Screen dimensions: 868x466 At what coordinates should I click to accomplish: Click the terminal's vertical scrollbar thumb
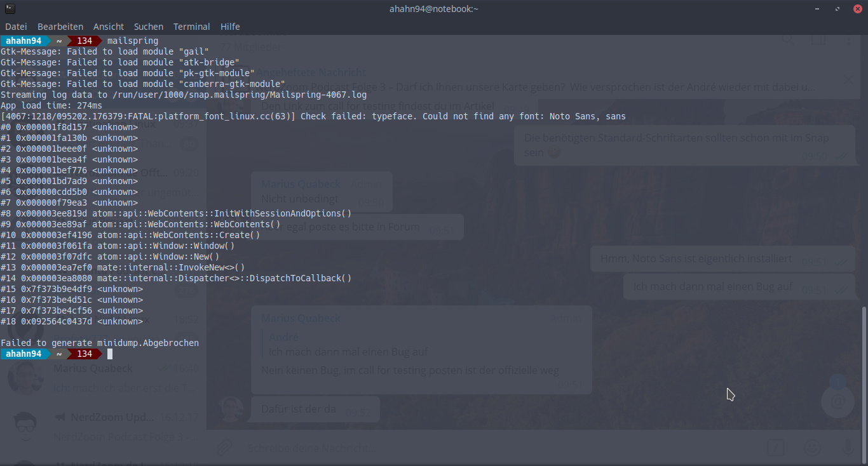(x=864, y=382)
